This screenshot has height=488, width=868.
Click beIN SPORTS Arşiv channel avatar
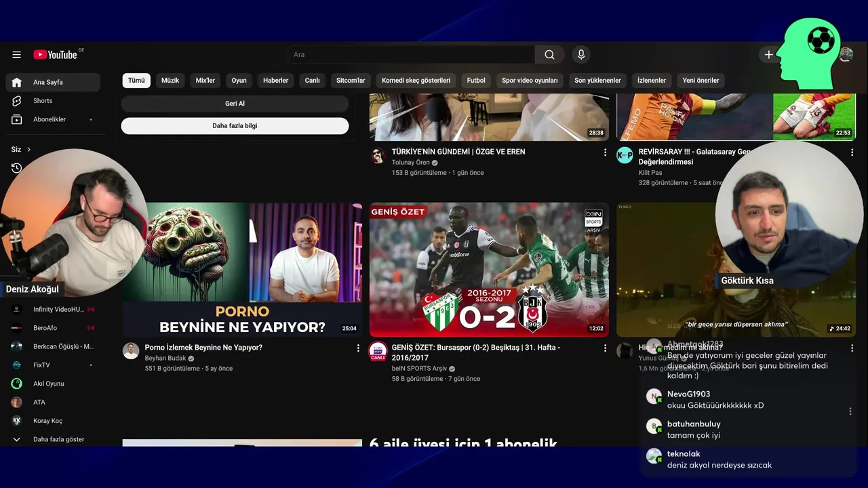378,350
